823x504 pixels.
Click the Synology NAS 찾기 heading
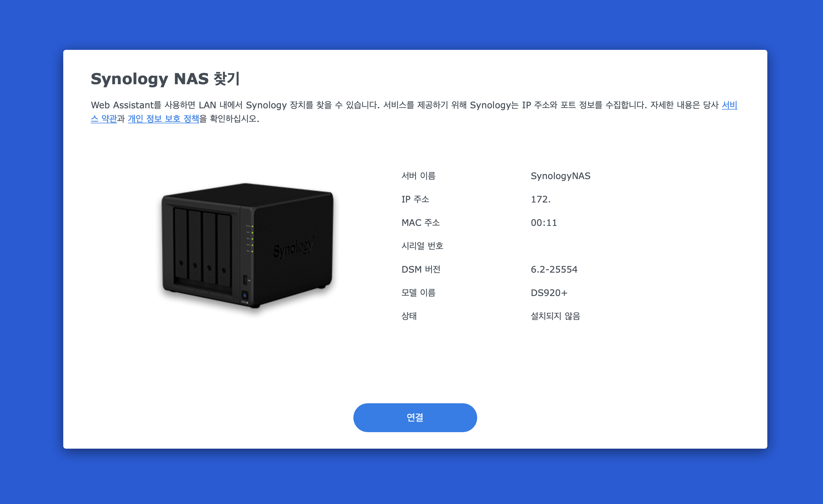point(165,79)
